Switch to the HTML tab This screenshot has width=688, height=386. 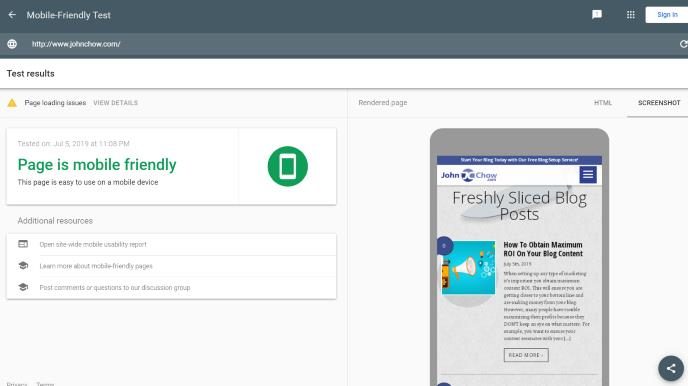pyautogui.click(x=602, y=103)
